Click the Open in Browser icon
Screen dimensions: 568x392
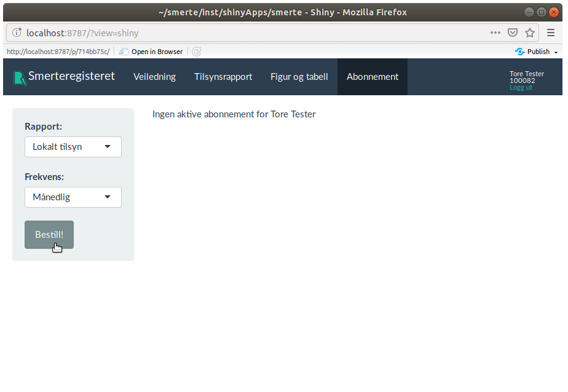click(x=124, y=52)
